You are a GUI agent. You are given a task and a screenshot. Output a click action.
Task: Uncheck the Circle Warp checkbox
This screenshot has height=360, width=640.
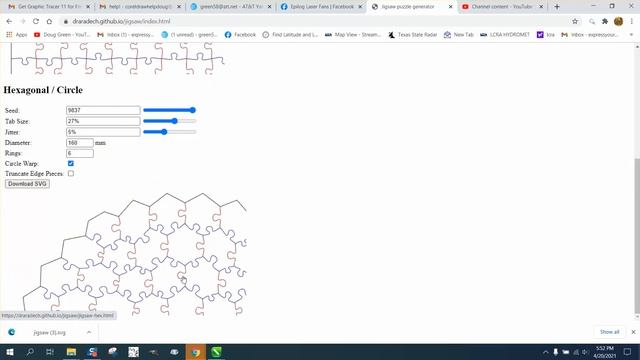coord(71,163)
